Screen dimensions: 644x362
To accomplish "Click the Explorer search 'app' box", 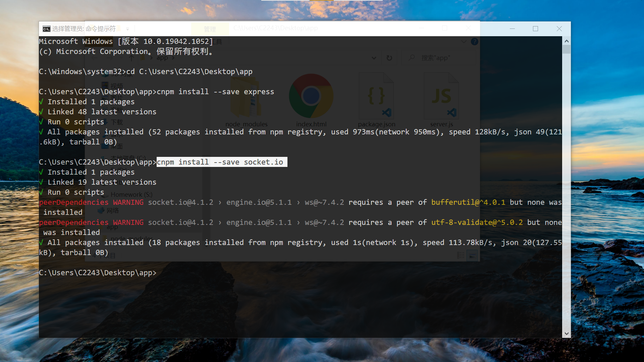I will pos(438,58).
